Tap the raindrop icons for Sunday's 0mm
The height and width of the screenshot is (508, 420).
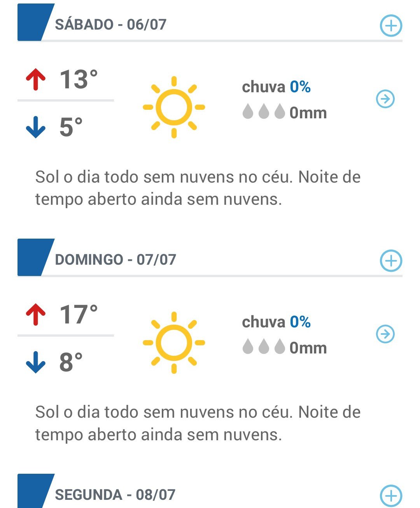pos(264,346)
